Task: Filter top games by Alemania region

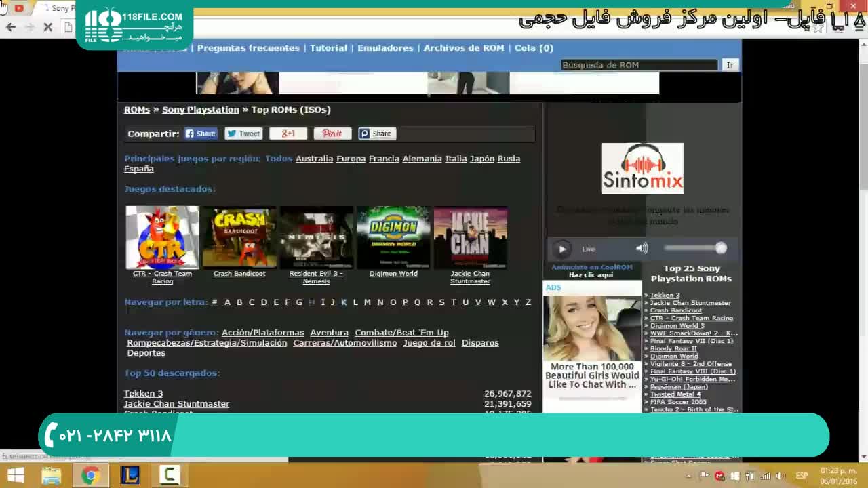Action: 422,159
